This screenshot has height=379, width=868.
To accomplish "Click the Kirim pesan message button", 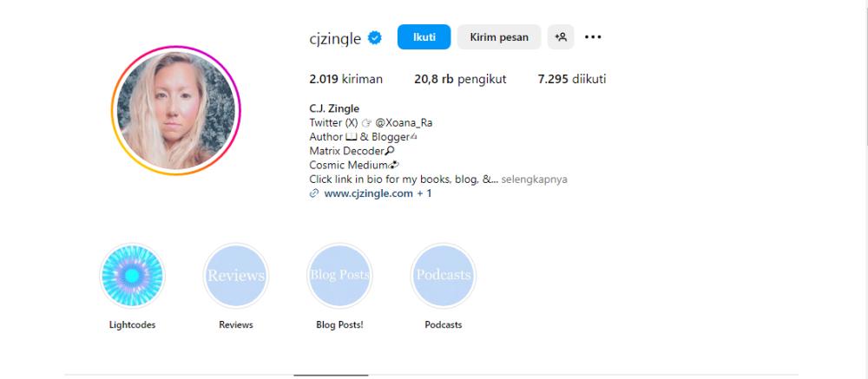I will click(499, 37).
